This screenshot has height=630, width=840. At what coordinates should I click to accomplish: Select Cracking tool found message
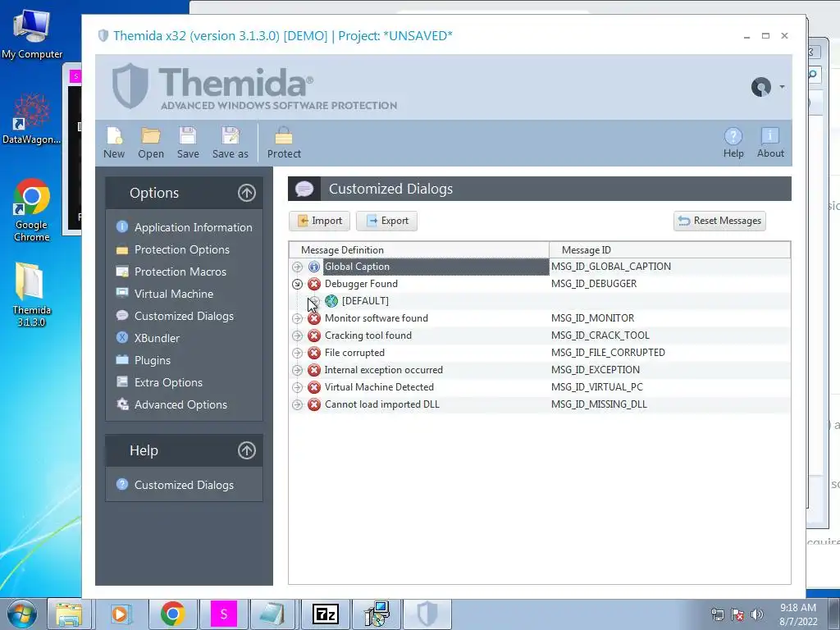click(x=368, y=336)
